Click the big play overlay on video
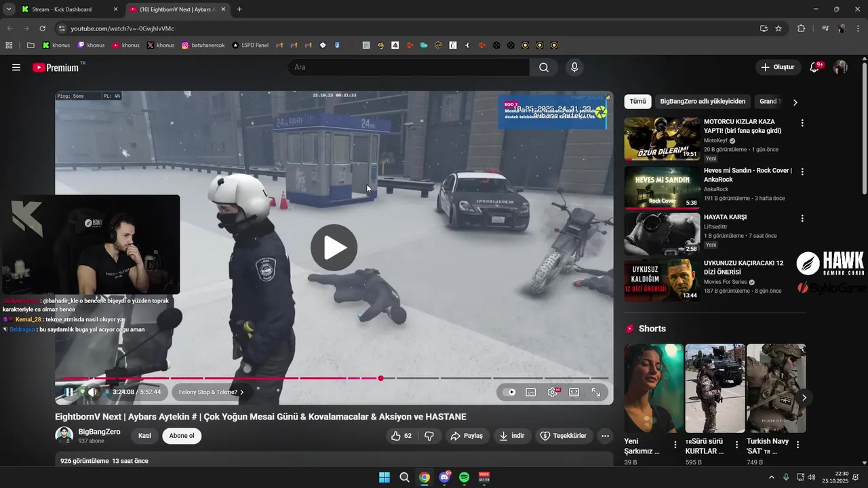 pyautogui.click(x=334, y=247)
